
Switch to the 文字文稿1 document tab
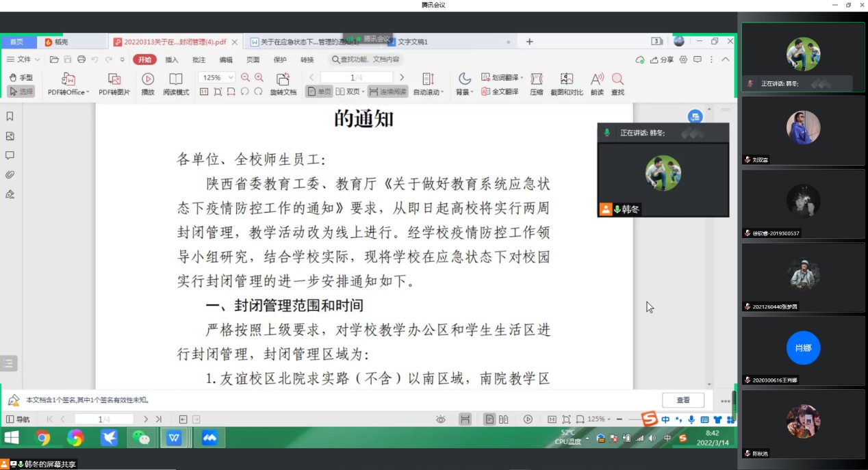click(413, 42)
